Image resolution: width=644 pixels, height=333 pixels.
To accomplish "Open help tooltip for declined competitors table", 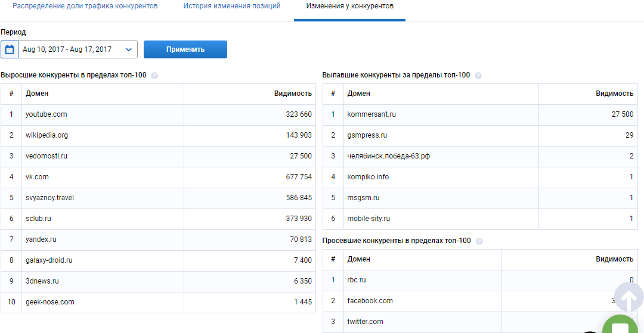I will pyautogui.click(x=479, y=241).
